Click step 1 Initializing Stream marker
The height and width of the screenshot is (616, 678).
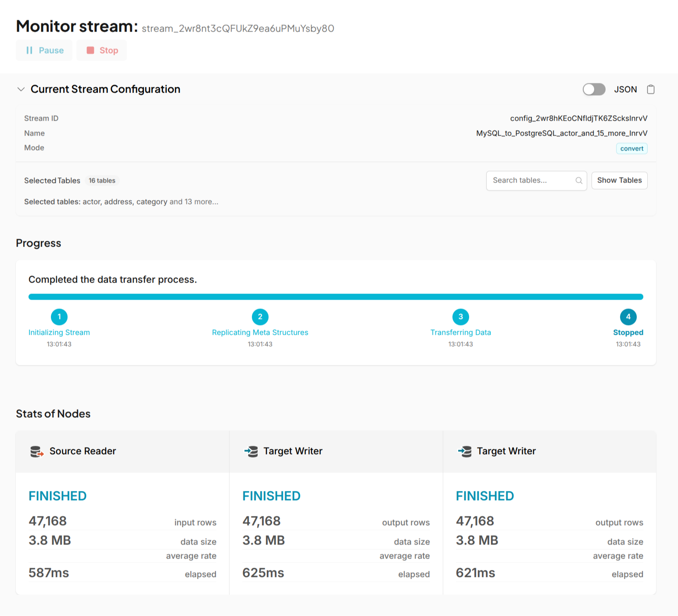59,317
